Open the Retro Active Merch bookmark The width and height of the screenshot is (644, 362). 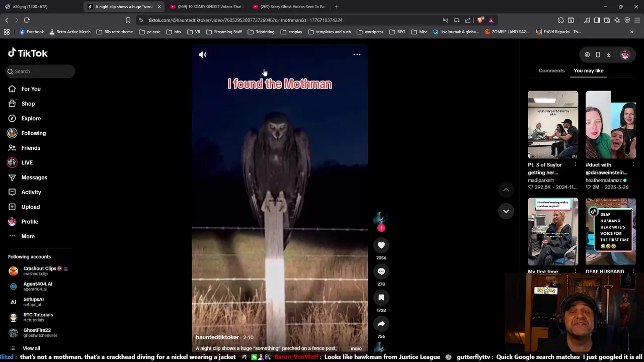click(69, 32)
